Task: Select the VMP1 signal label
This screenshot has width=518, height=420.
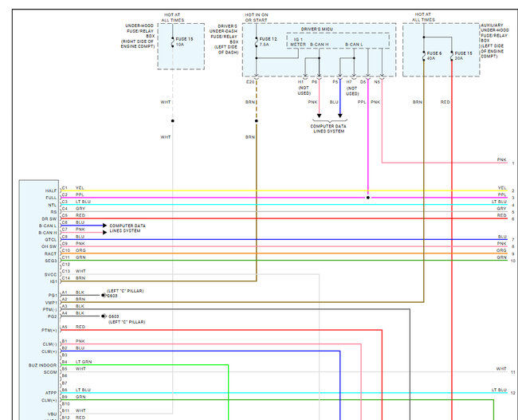Action: click(51, 303)
